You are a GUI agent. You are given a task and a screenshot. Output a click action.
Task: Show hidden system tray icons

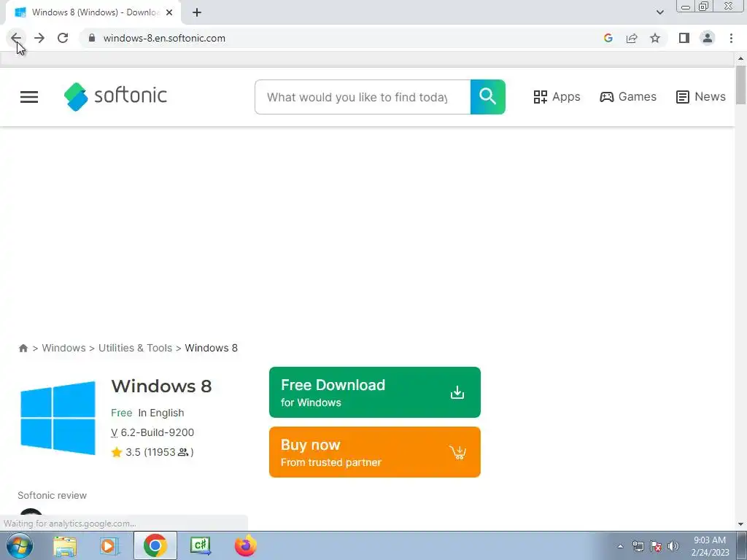click(620, 546)
